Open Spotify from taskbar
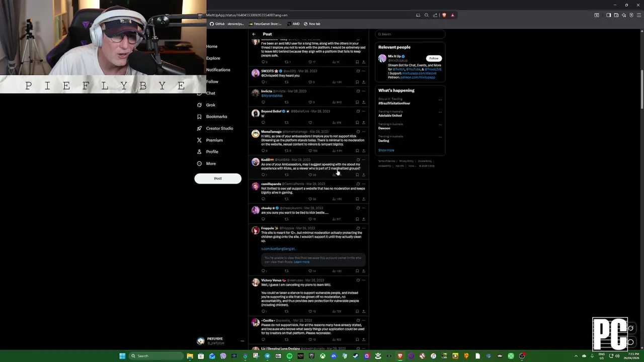 [x=289, y=356]
